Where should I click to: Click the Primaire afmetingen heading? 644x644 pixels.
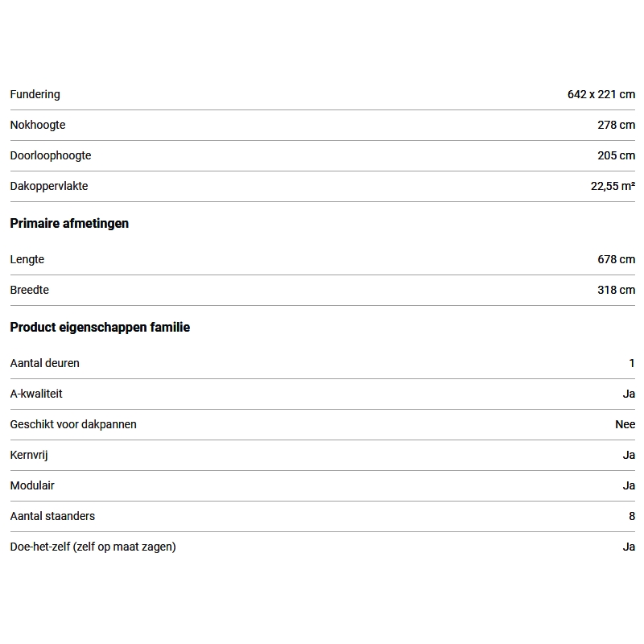69,224
